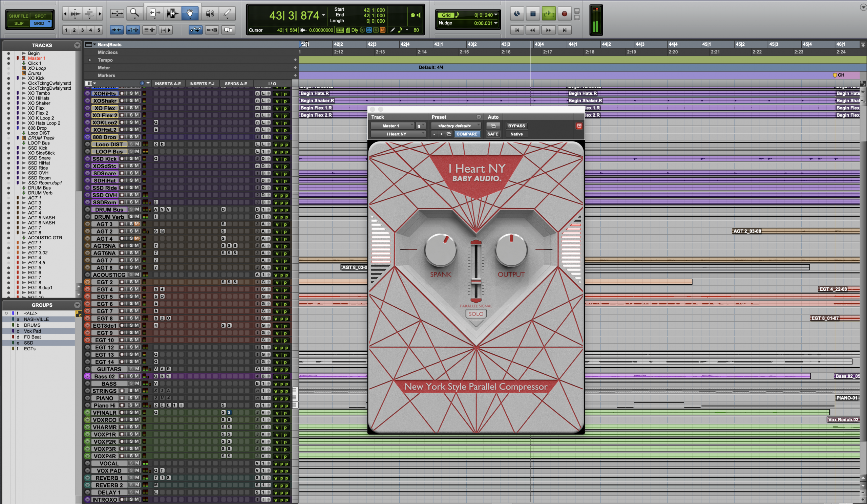The width and height of the screenshot is (867, 504).
Task: Open the I Heart NY insert selector
Action: point(398,134)
